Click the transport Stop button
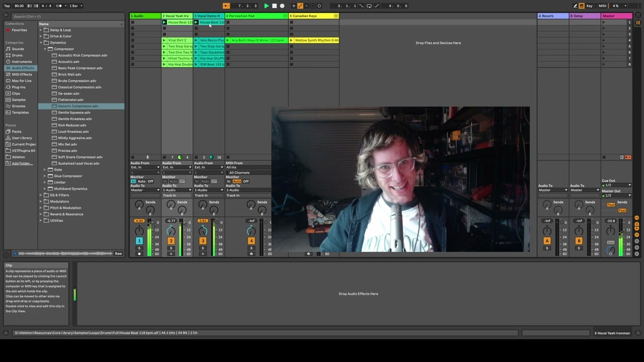The width and height of the screenshot is (644, 362). click(x=274, y=6)
